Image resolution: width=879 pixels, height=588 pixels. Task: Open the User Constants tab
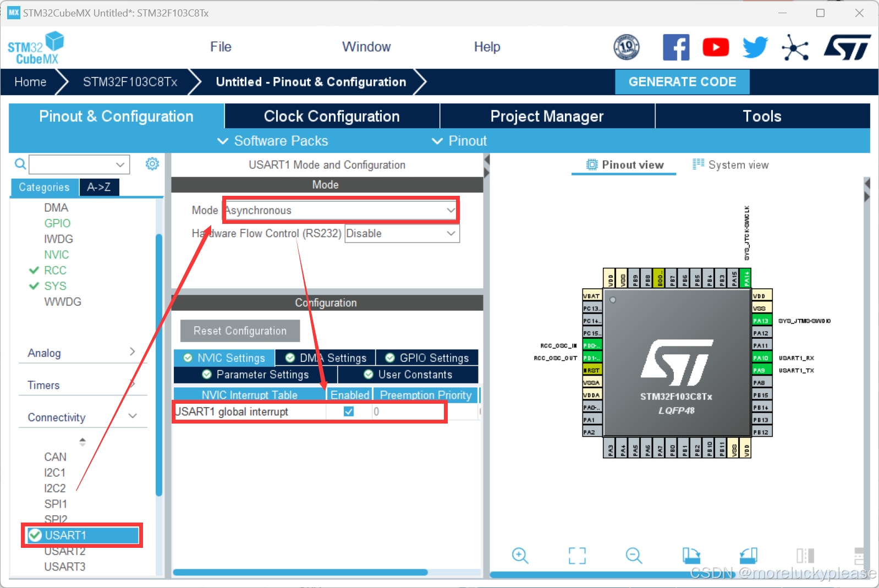[408, 375]
